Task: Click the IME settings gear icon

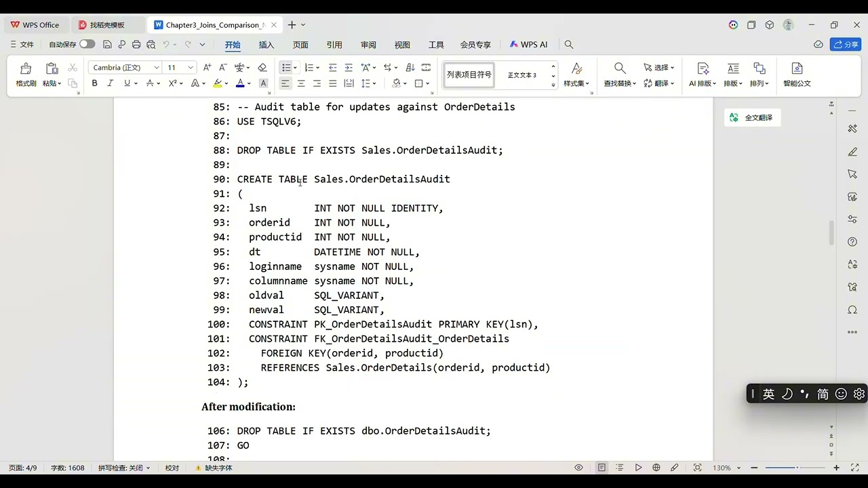Action: (x=859, y=394)
